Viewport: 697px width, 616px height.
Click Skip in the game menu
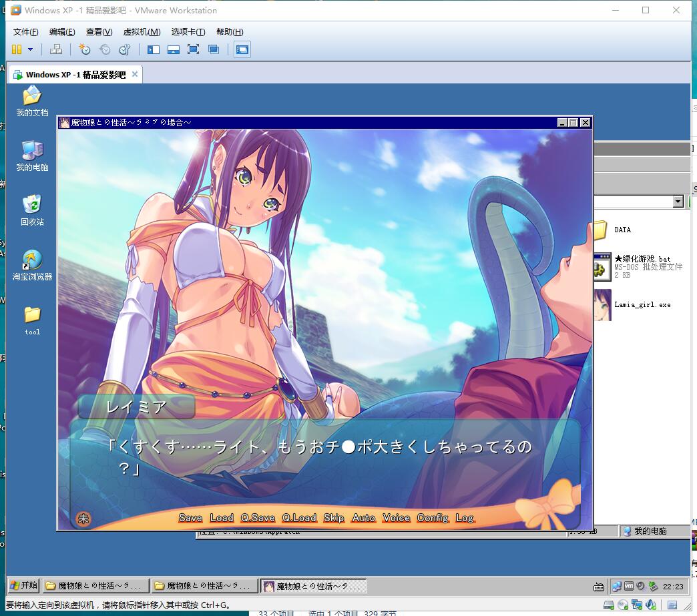click(x=334, y=518)
